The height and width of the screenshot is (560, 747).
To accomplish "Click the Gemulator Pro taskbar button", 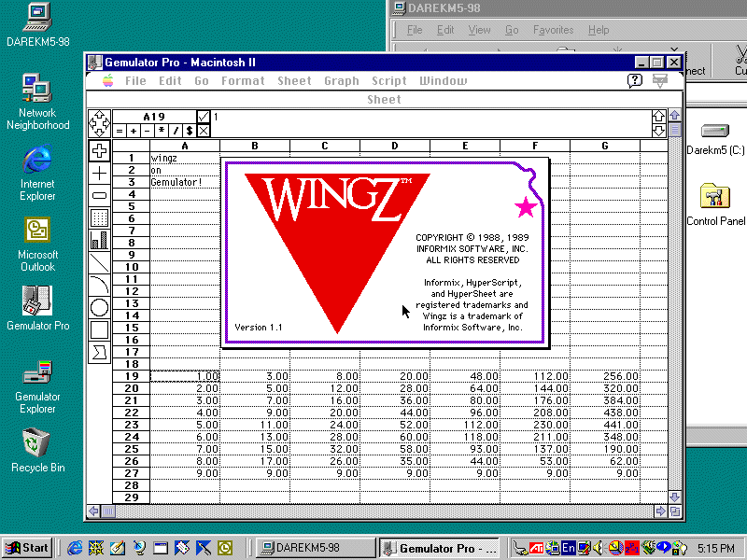I will tap(440, 548).
